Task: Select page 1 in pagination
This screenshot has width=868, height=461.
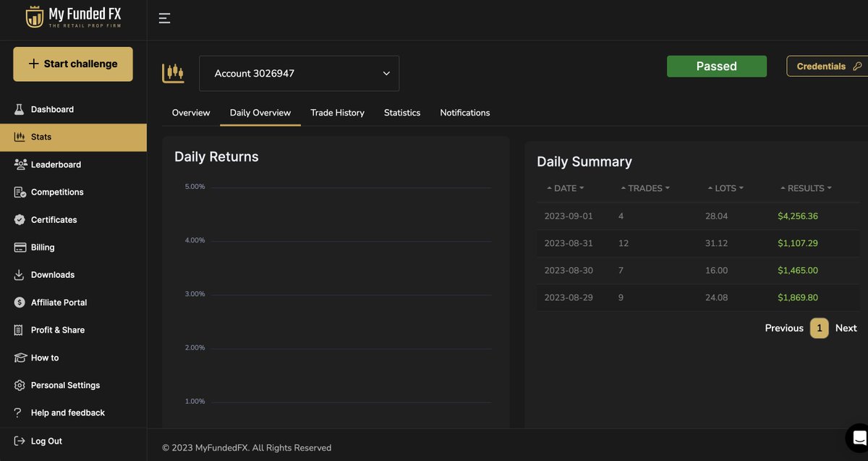Action: point(820,328)
